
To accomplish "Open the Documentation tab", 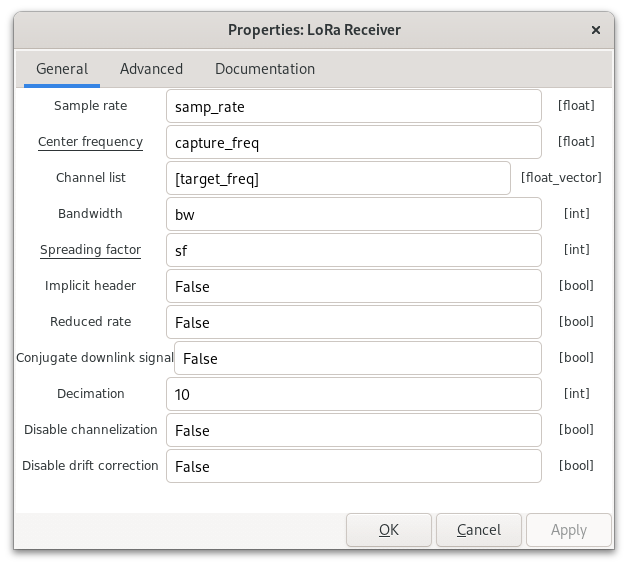I will coord(265,69).
